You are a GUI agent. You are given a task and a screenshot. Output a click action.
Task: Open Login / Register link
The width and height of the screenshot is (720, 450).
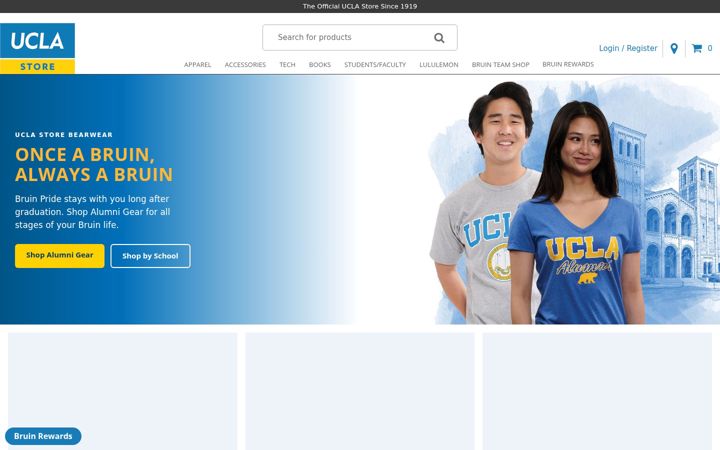tap(628, 48)
